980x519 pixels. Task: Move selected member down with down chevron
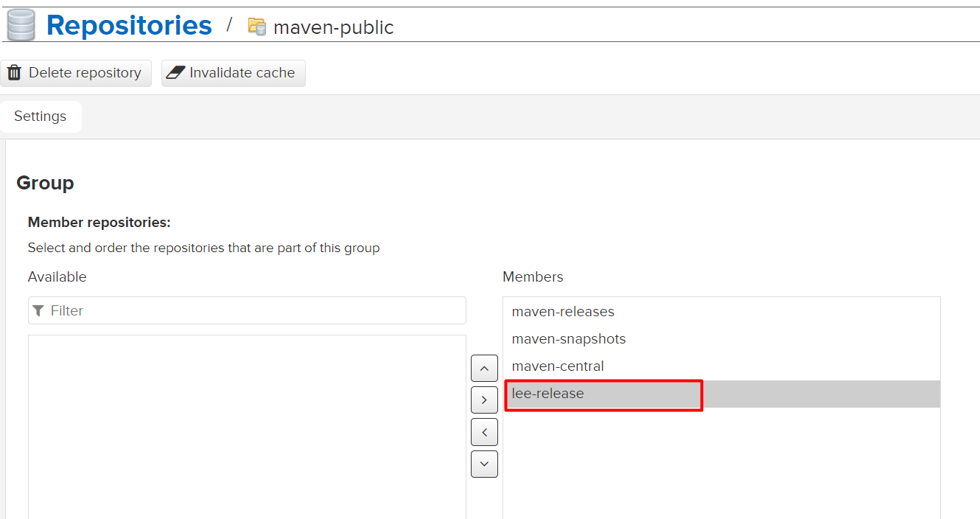tap(484, 464)
